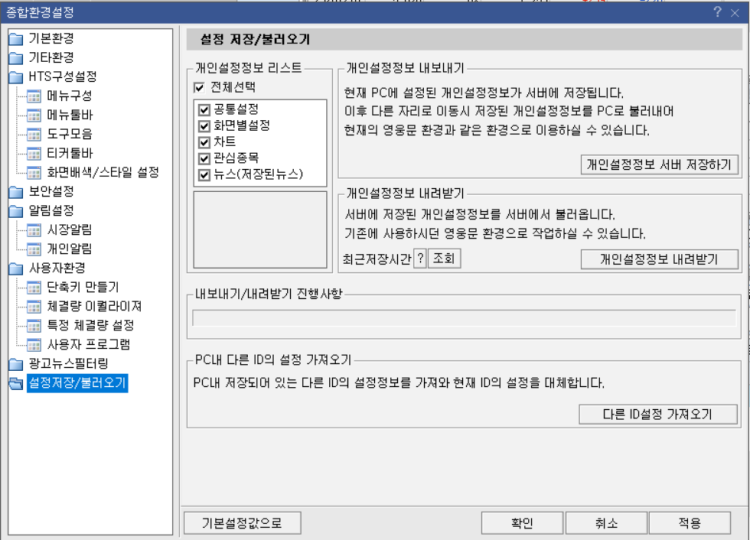Toggle the 전체선택 checkbox
Screen dimensions: 750x540
tap(199, 88)
